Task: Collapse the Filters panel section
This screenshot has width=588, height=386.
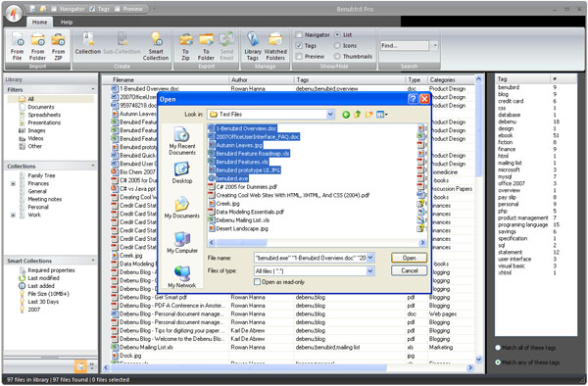Action: 93,89
